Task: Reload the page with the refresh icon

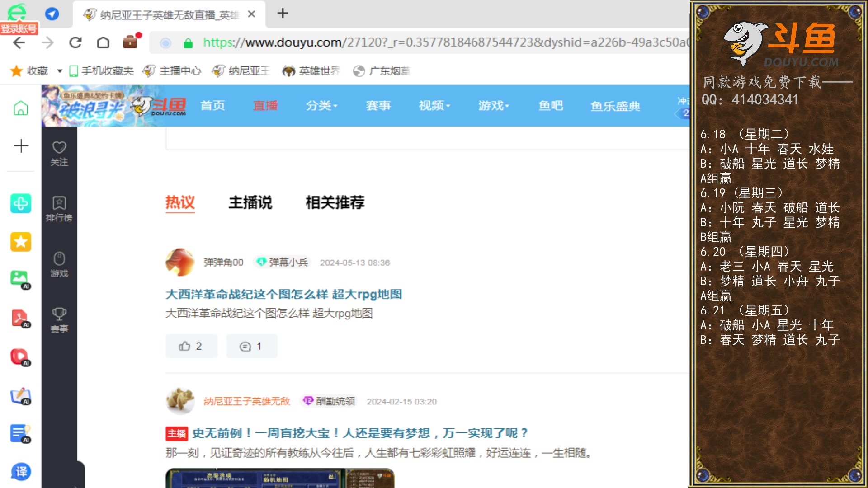Action: [x=75, y=43]
